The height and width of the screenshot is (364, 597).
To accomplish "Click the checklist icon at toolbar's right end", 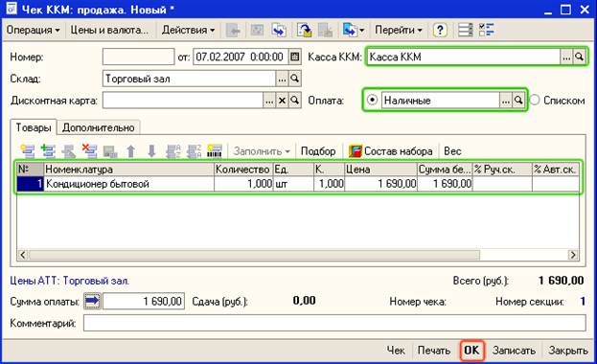I will pos(486,30).
